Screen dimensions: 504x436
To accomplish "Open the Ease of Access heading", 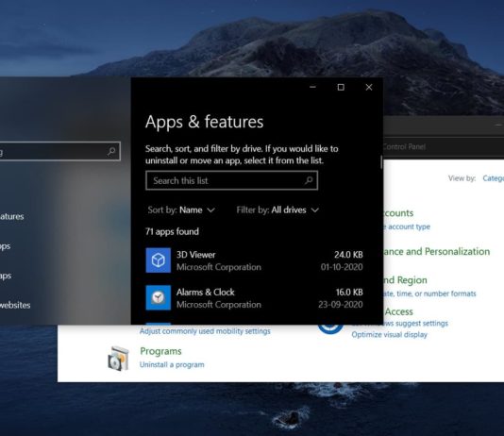I will click(398, 311).
